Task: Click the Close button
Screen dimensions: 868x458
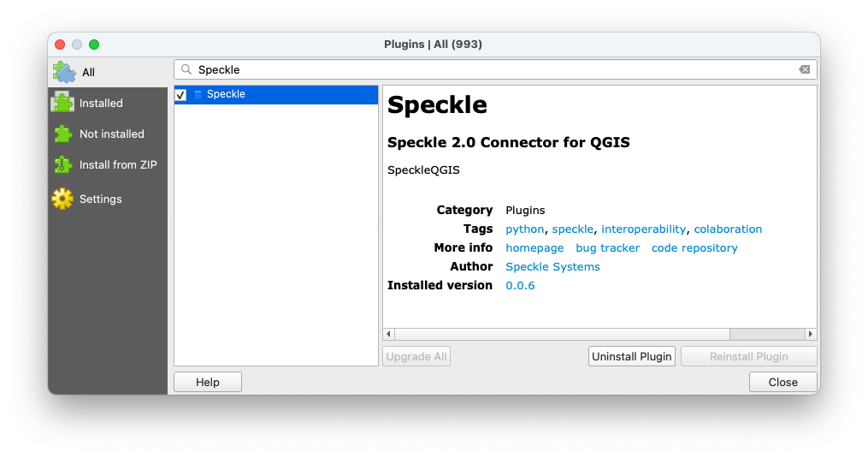Action: (x=782, y=382)
